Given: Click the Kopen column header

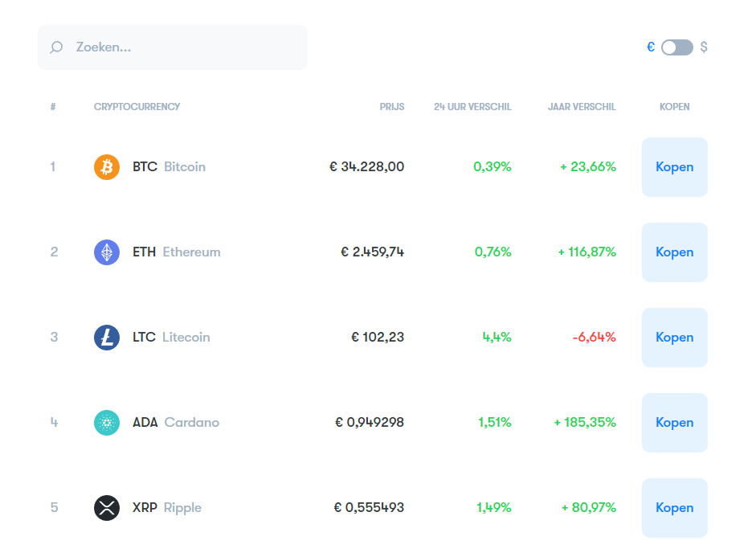Looking at the screenshot, I should point(675,107).
